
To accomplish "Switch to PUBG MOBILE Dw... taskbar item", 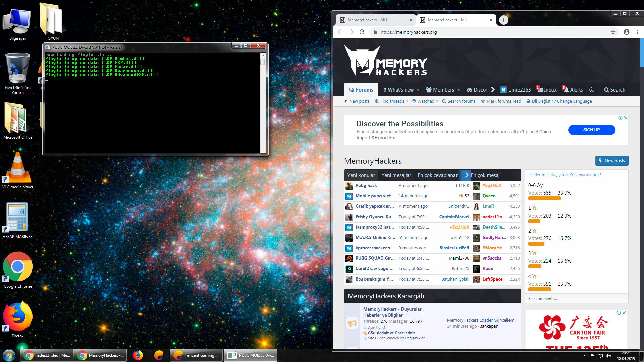I will click(251, 355).
